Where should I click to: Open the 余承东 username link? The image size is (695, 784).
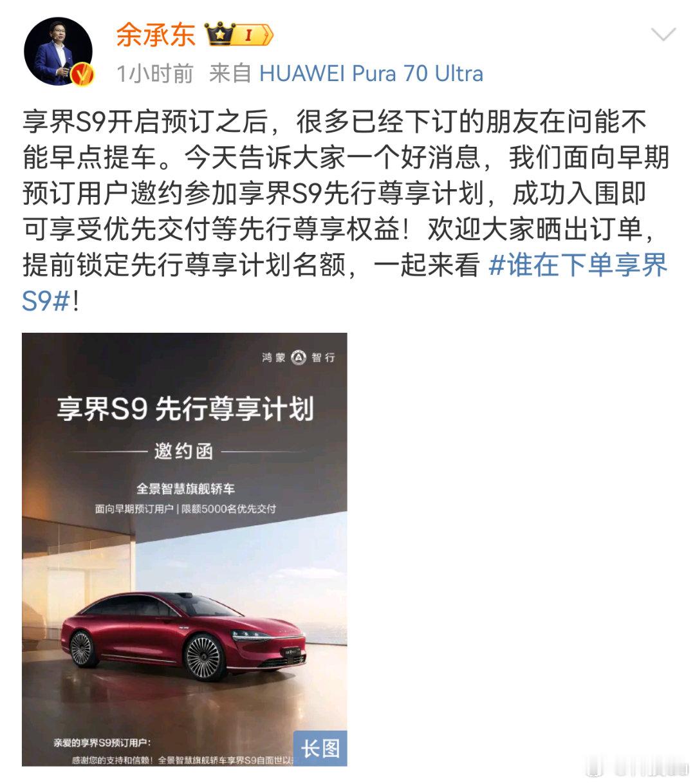coord(155,35)
